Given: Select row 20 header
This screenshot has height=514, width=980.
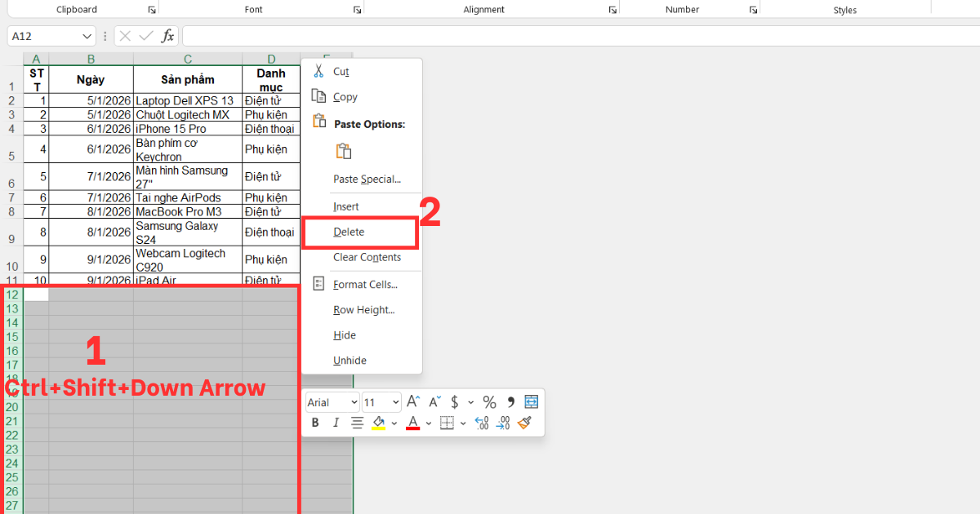Looking at the screenshot, I should (11, 407).
